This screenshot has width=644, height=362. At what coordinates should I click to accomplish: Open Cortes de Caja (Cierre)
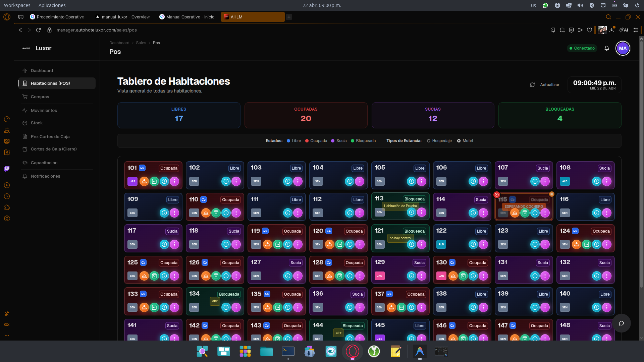[57, 149]
